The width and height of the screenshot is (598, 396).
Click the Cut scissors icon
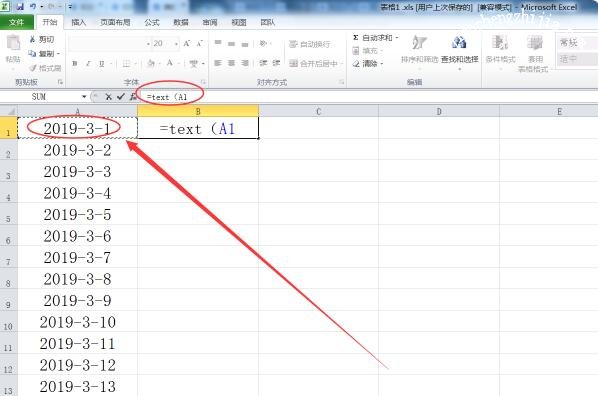click(32, 39)
